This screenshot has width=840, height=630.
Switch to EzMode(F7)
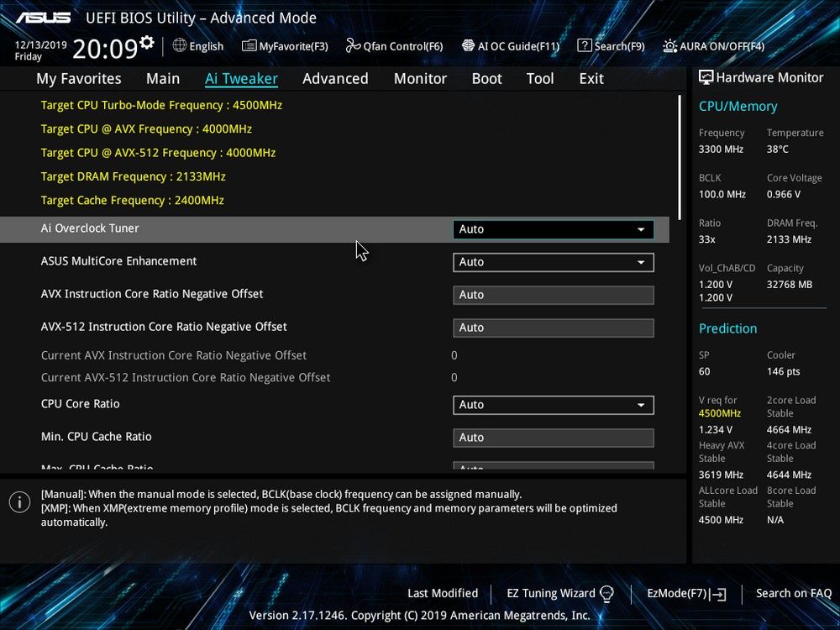pos(686,594)
